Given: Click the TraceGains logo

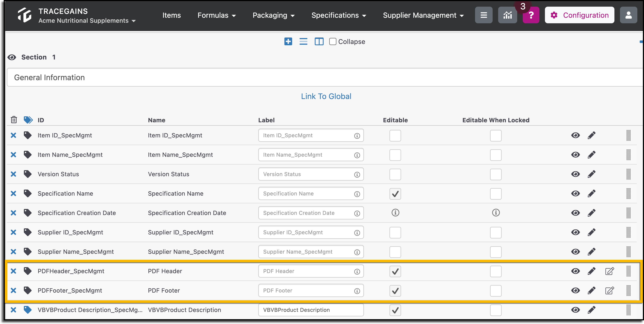Looking at the screenshot, I should [x=25, y=15].
